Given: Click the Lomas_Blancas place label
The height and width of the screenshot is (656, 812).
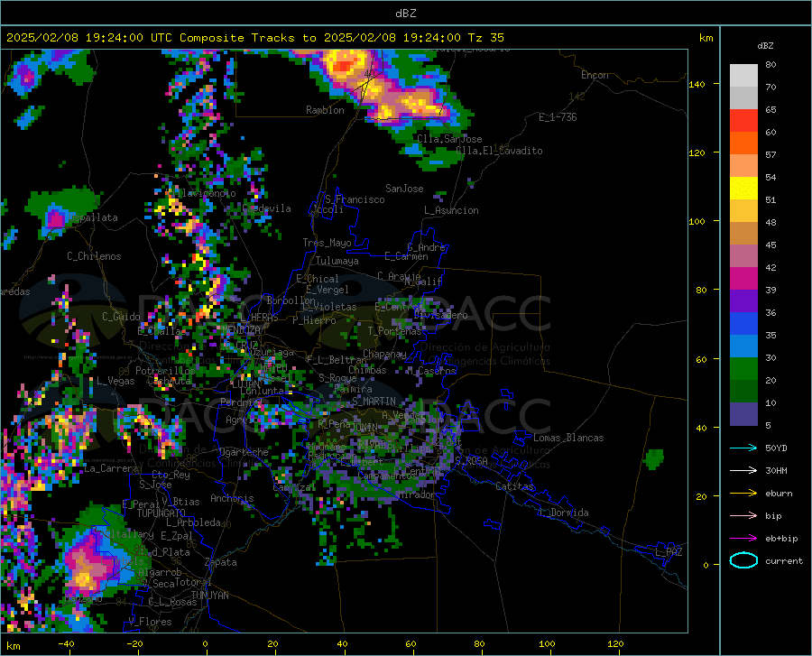Looking at the screenshot, I should click(x=568, y=438).
